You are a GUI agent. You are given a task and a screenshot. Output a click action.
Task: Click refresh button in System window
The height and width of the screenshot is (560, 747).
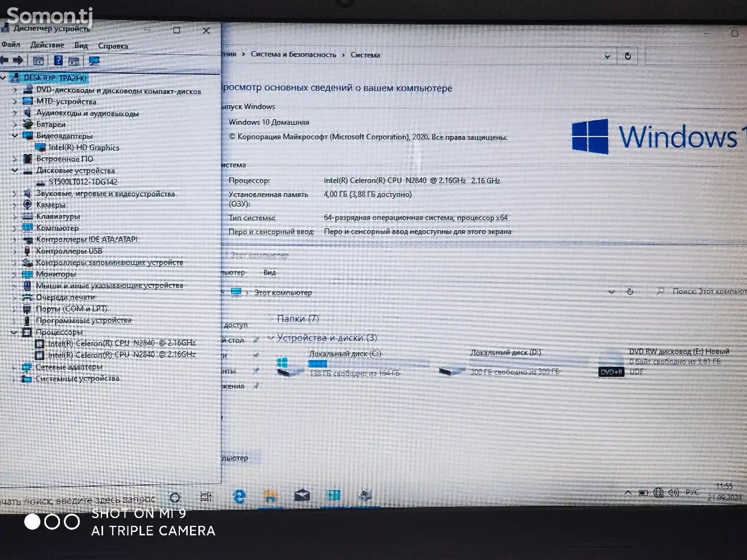pos(627,56)
